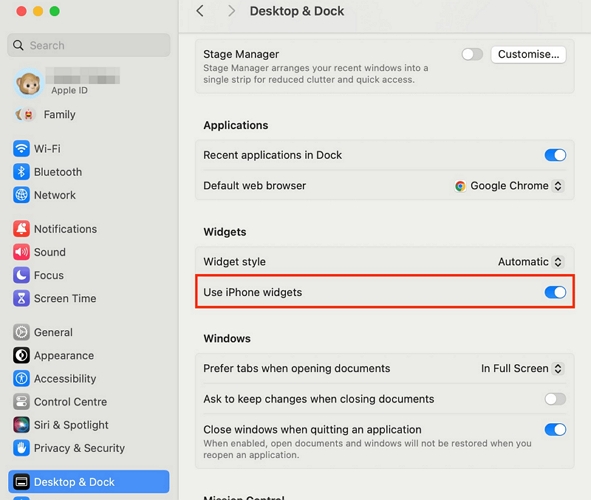
Task: Click the Search field
Action: (x=89, y=45)
